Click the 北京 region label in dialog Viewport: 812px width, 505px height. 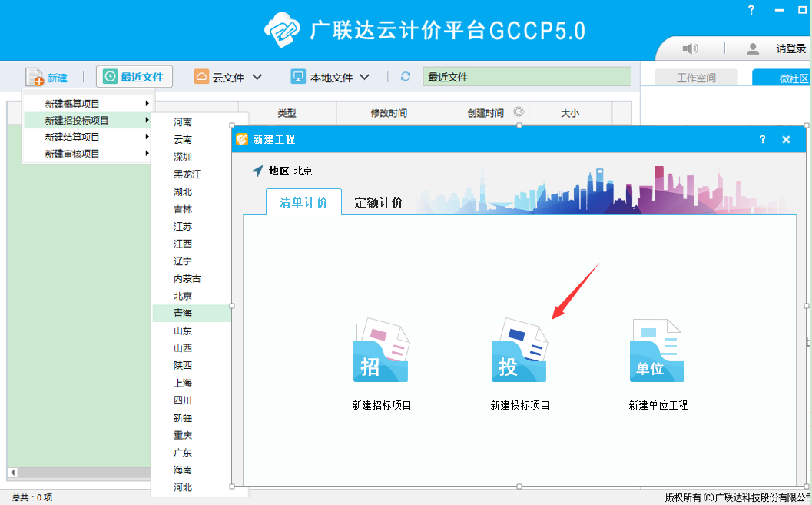point(303,171)
